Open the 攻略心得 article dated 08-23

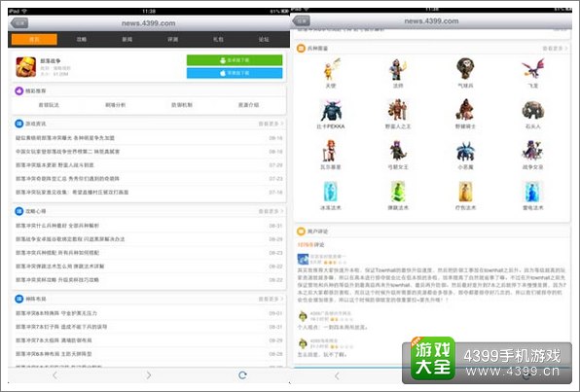(x=149, y=253)
